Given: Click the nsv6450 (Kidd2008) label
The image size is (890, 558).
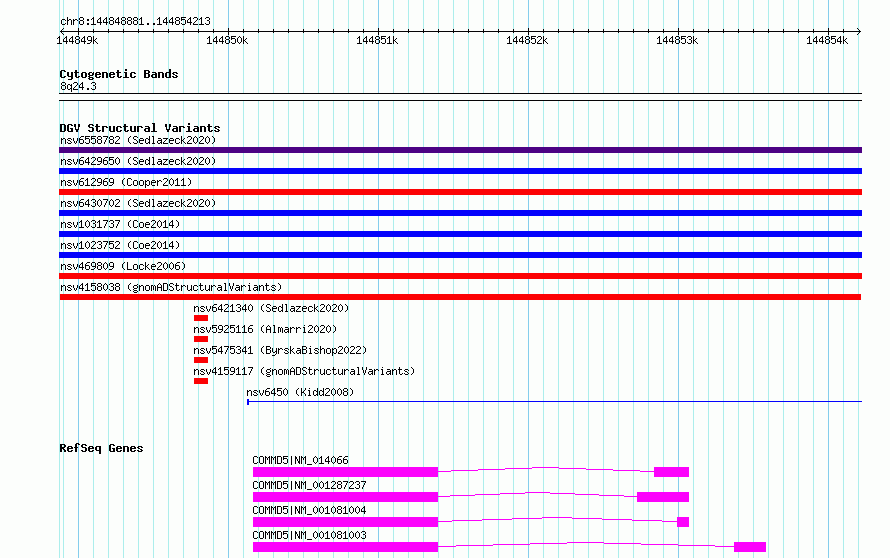Looking at the screenshot, I should point(300,392).
